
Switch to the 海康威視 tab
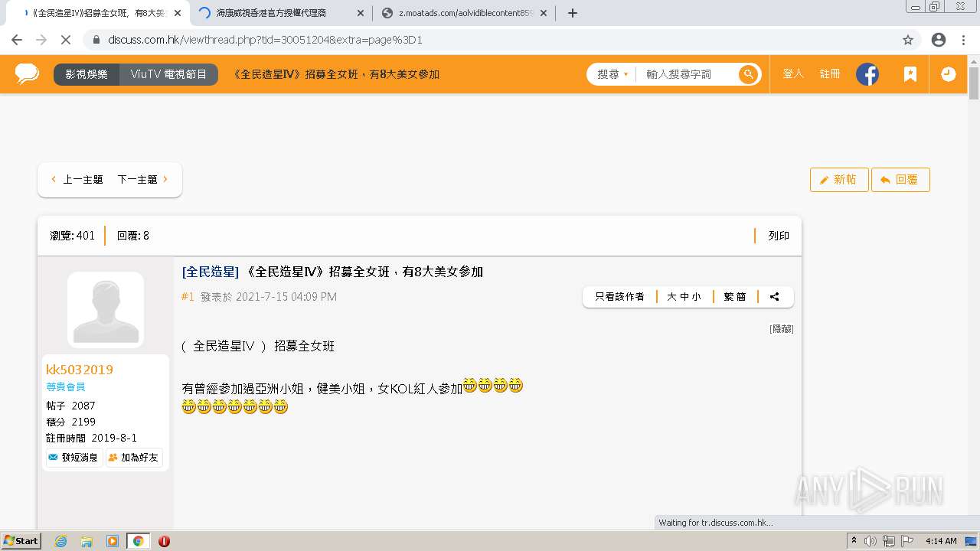point(279,13)
